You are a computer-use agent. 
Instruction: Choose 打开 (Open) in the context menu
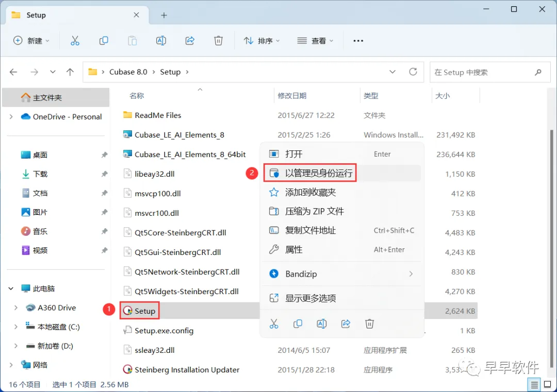(342, 154)
